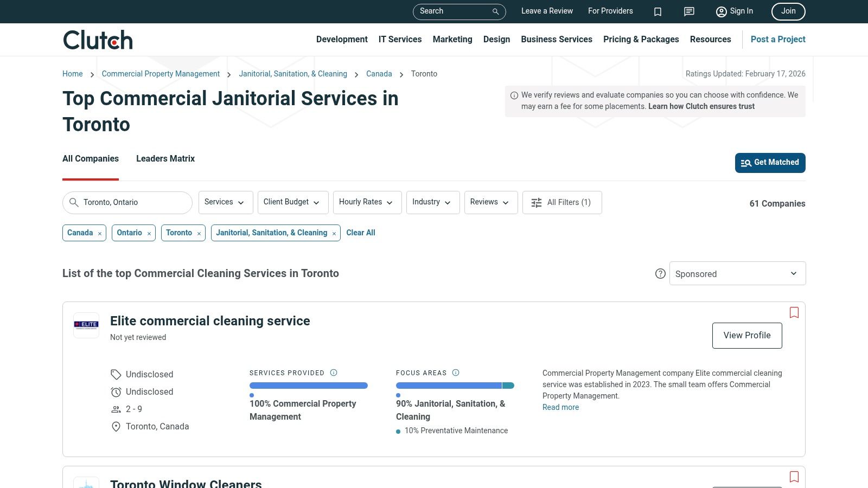The width and height of the screenshot is (868, 488).
Task: Click Focus Areas info icon
Action: pyautogui.click(x=456, y=373)
